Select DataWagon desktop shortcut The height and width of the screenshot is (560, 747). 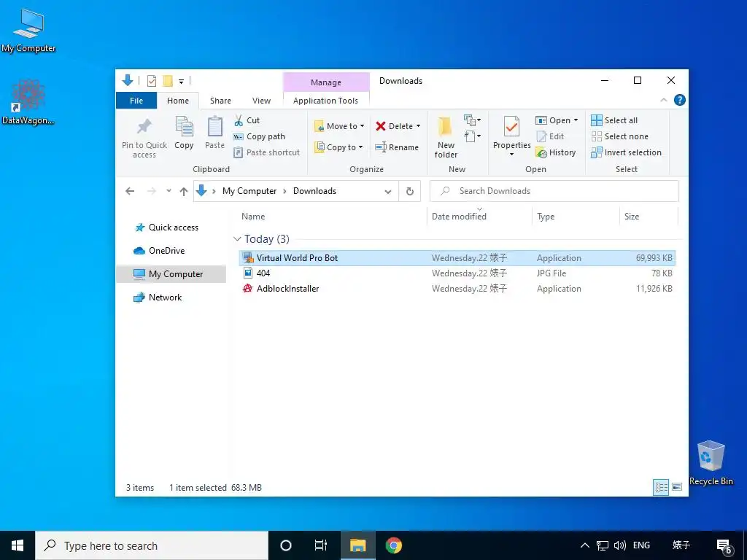[x=28, y=101]
